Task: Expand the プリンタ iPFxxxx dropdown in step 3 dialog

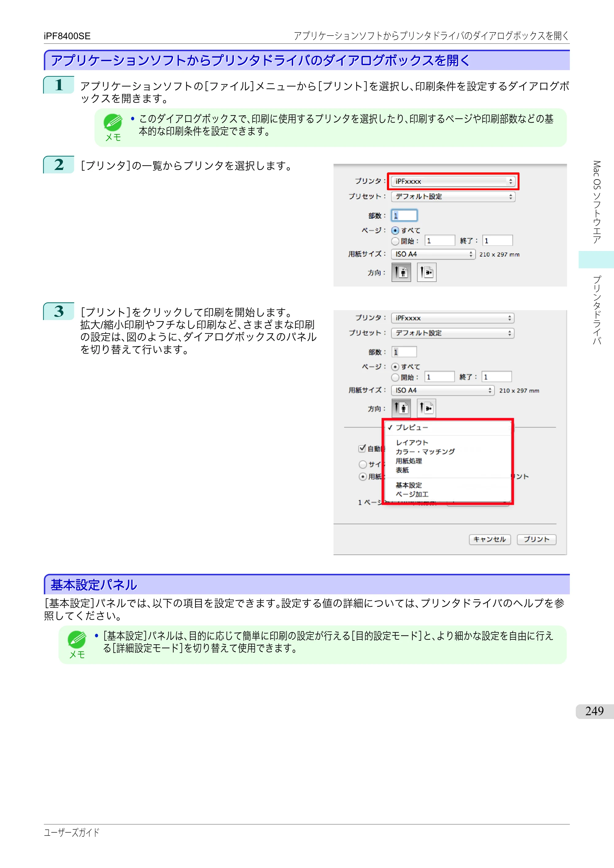Action: pos(453,318)
